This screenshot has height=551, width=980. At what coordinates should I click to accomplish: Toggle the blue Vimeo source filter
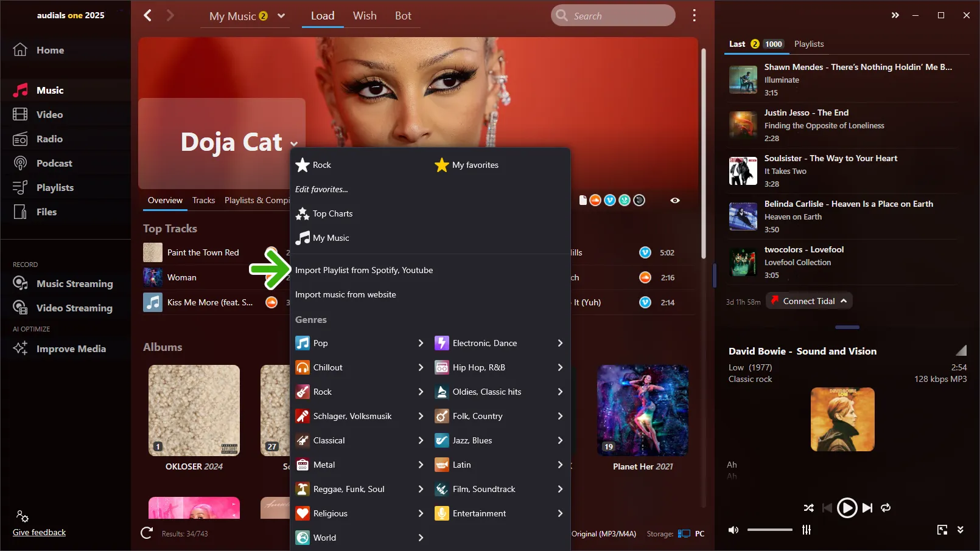[x=610, y=200]
